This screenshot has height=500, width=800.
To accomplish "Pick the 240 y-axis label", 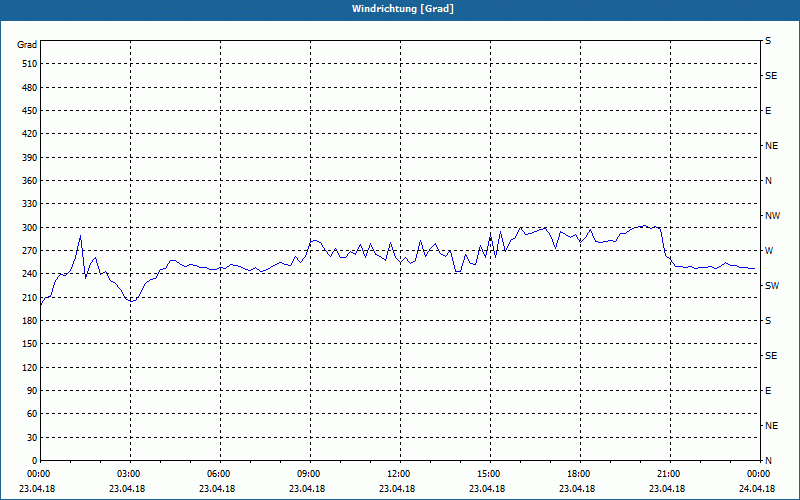I will 29,274.
